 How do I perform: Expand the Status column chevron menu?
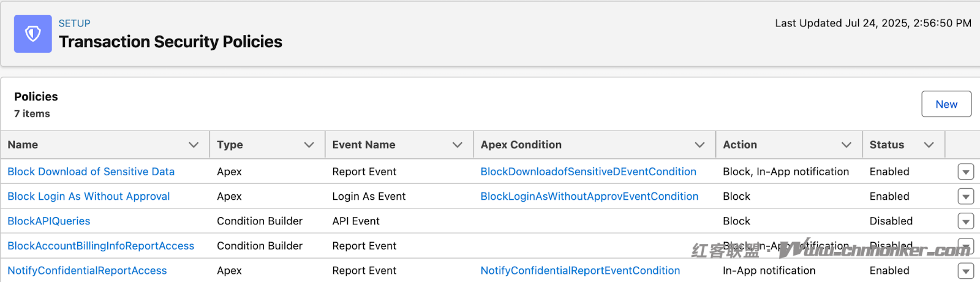click(x=929, y=145)
